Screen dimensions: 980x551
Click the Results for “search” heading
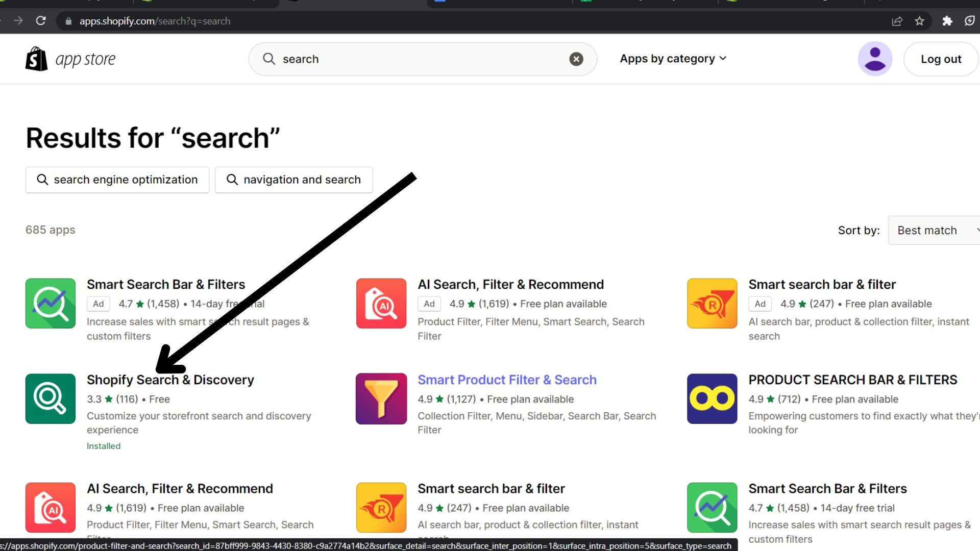(x=153, y=138)
